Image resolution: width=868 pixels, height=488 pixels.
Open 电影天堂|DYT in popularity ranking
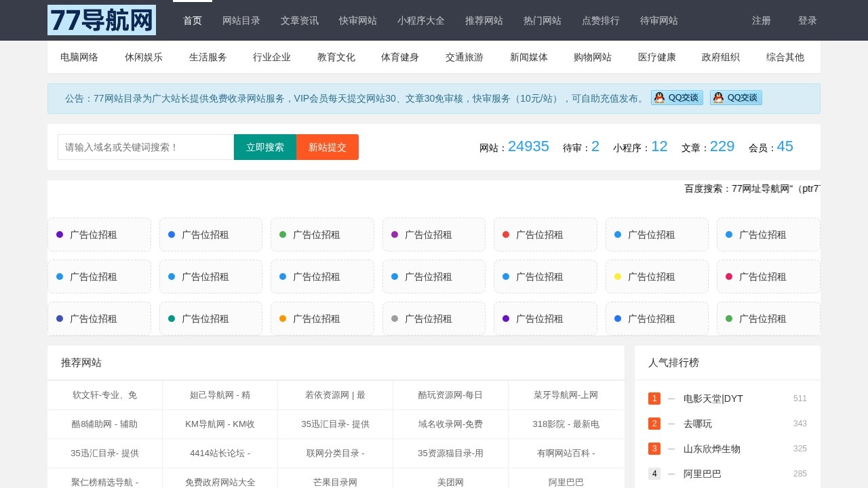[713, 399]
